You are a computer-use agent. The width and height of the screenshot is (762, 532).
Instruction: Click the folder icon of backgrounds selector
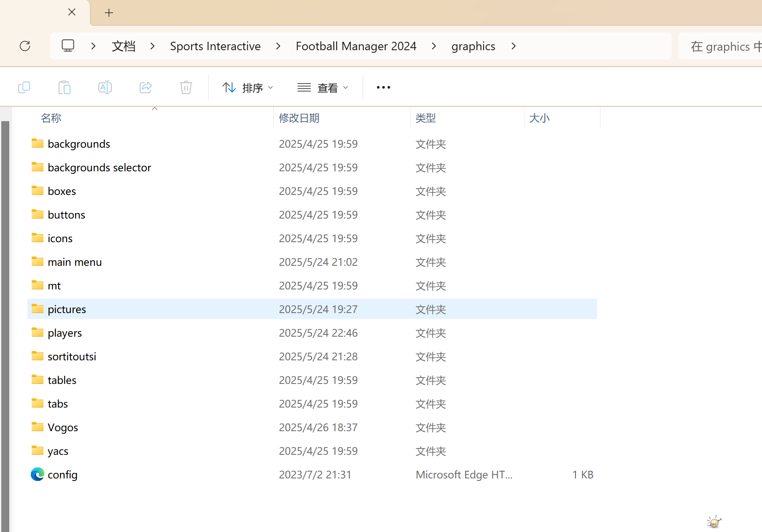[x=38, y=167]
